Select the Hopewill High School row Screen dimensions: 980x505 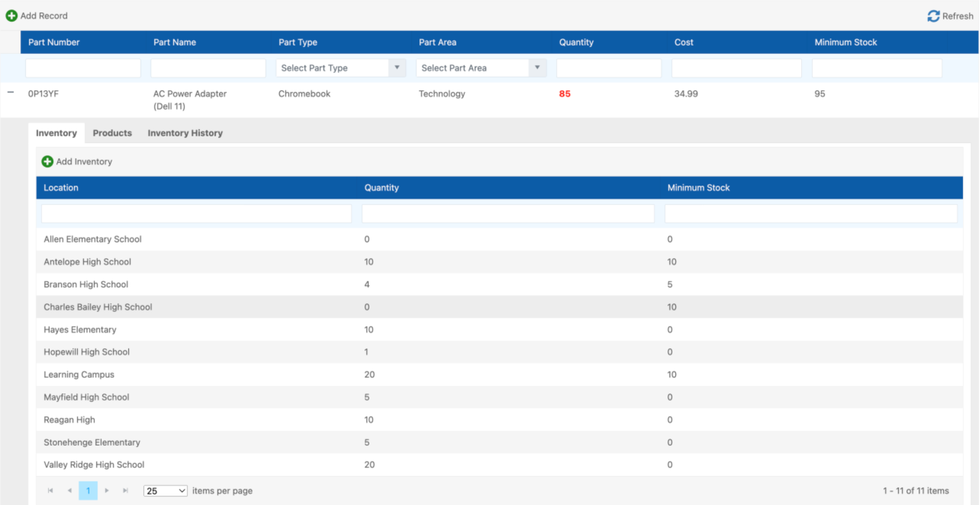500,352
